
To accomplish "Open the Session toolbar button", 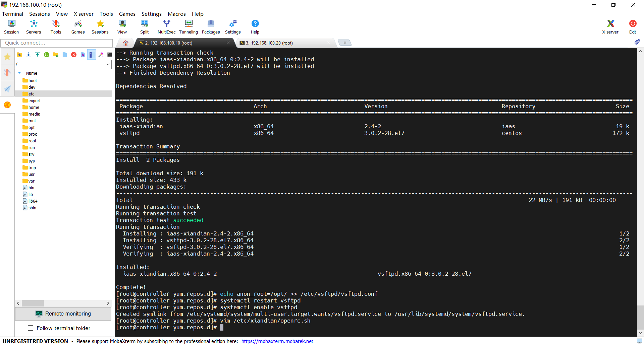I will pyautogui.click(x=11, y=27).
